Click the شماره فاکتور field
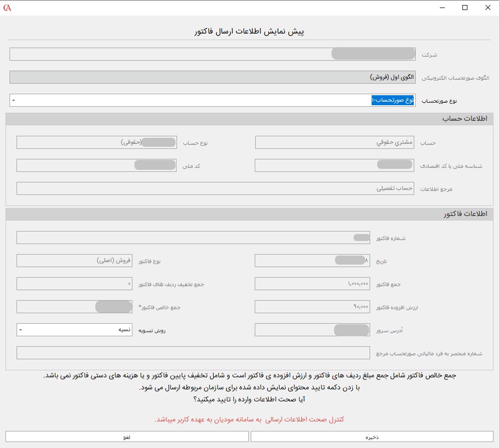This screenshot has width=499, height=448. [193, 238]
